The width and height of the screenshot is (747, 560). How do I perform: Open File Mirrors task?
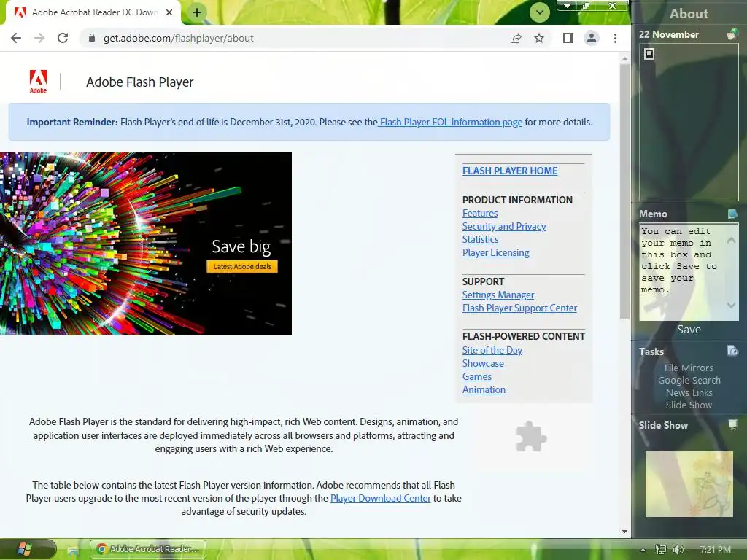pos(689,367)
